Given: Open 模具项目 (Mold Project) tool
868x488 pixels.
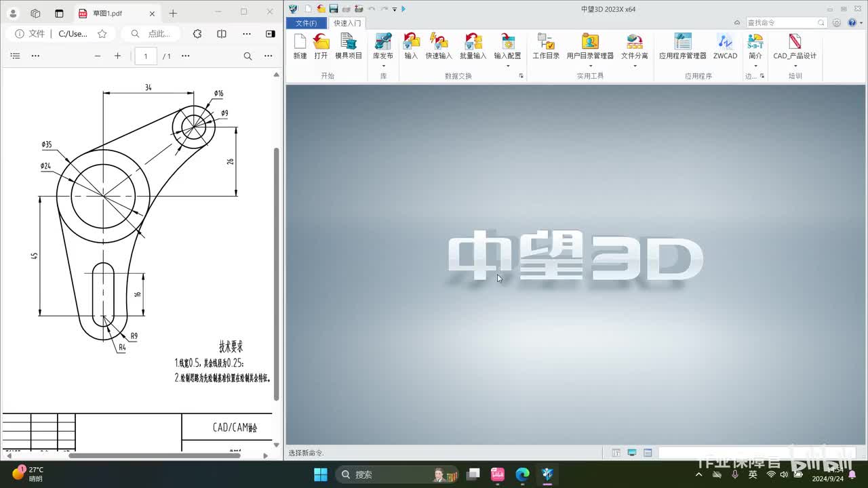Looking at the screenshot, I should (x=349, y=46).
